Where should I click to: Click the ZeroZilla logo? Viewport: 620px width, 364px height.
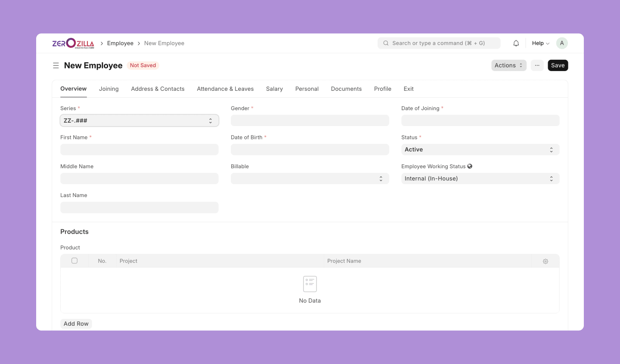tap(73, 43)
